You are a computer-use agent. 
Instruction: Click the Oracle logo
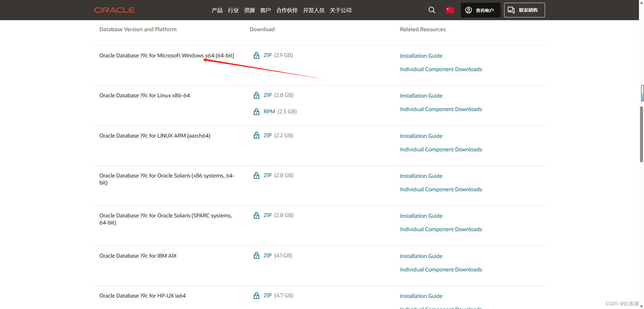(114, 10)
